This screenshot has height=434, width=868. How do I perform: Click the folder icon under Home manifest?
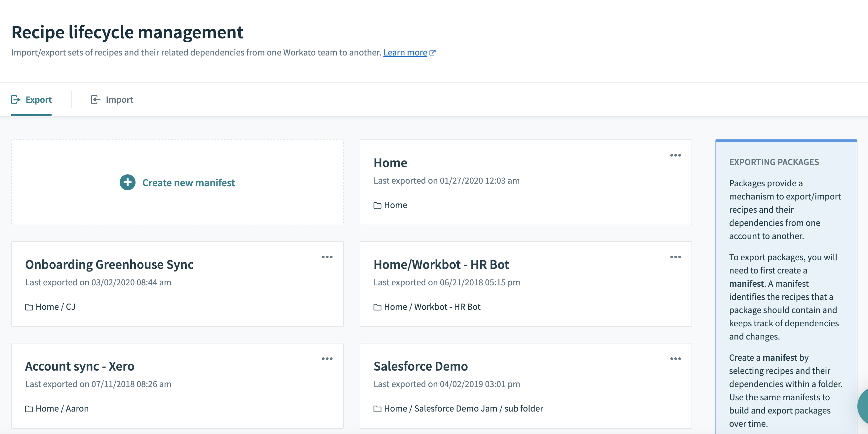377,205
